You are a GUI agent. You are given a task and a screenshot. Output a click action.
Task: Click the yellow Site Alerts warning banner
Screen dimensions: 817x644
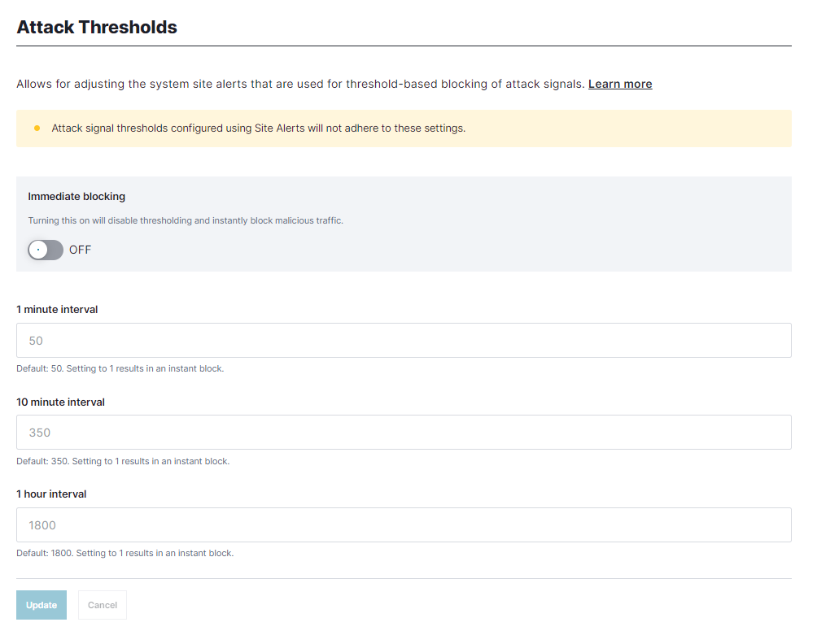pyautogui.click(x=404, y=128)
